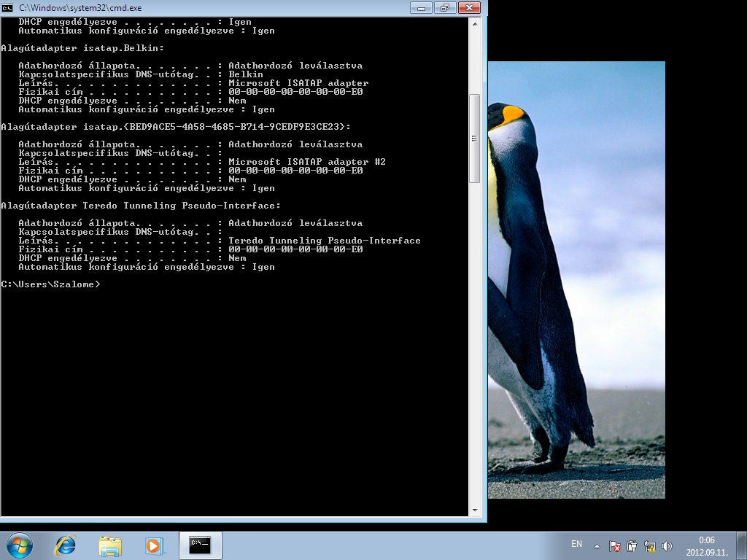Viewport: 747px width, 560px height.
Task: Click the cmd.exe window title bar text
Action: pyautogui.click(x=80, y=7)
